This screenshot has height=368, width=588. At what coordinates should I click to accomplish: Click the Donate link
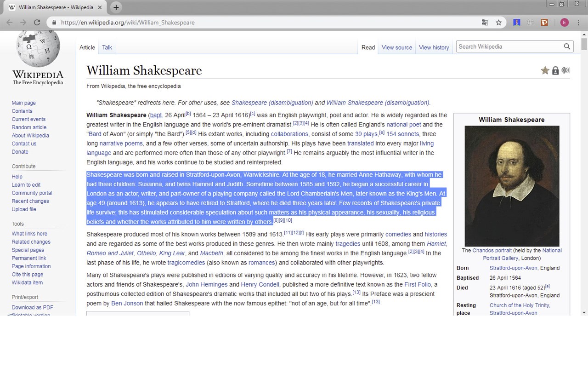[x=20, y=152]
